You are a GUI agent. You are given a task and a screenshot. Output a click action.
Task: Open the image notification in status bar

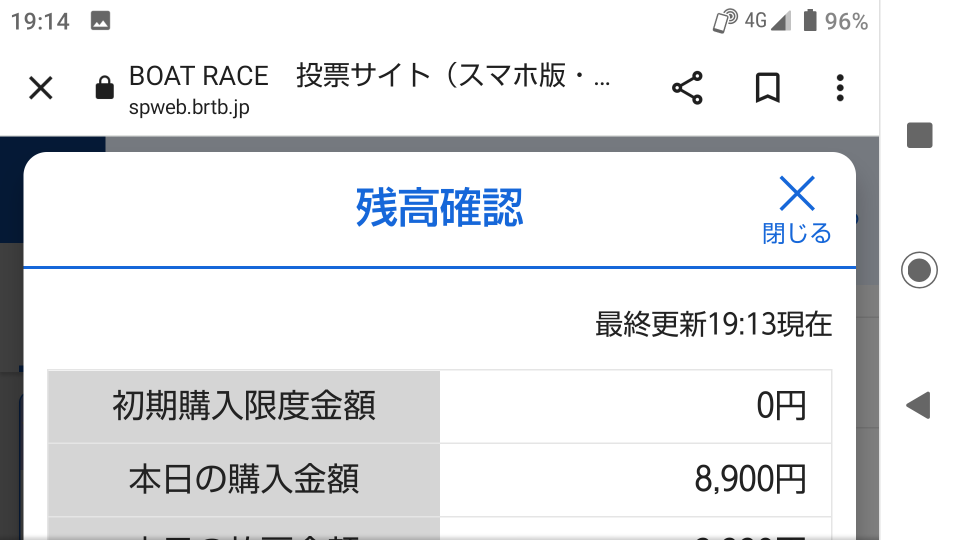pos(100,21)
